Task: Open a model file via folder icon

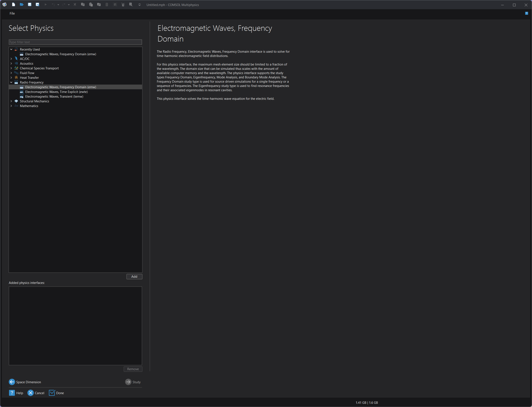Action: point(22,4)
